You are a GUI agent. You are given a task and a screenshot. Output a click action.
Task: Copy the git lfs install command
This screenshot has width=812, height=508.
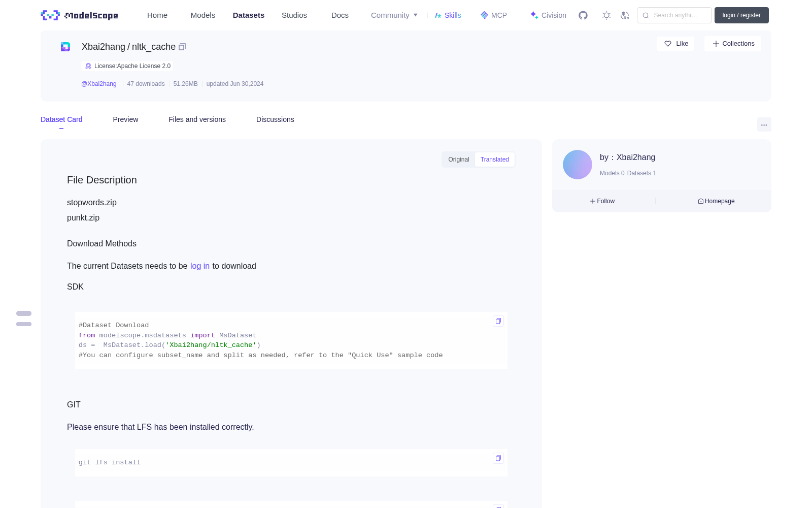(498, 458)
